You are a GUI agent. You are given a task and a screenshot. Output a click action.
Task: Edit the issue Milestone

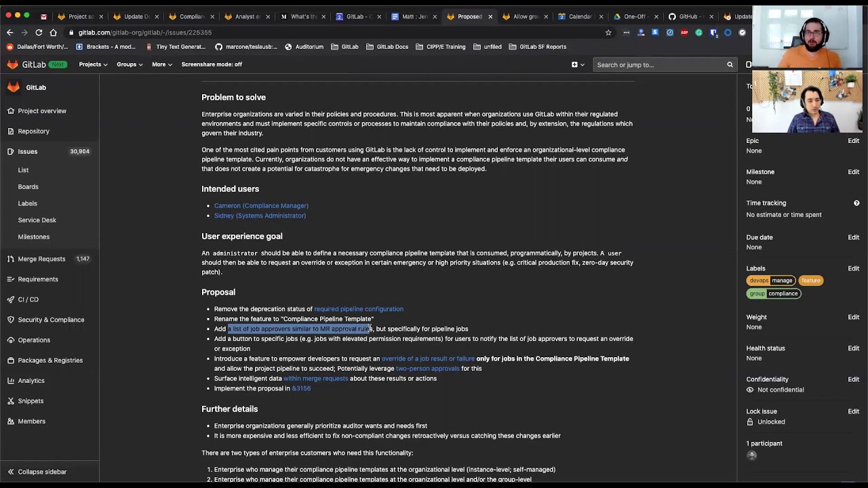tap(853, 172)
